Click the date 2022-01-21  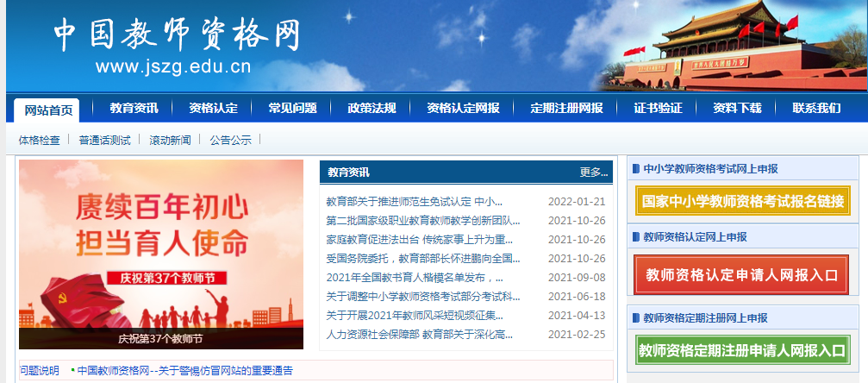(577, 202)
